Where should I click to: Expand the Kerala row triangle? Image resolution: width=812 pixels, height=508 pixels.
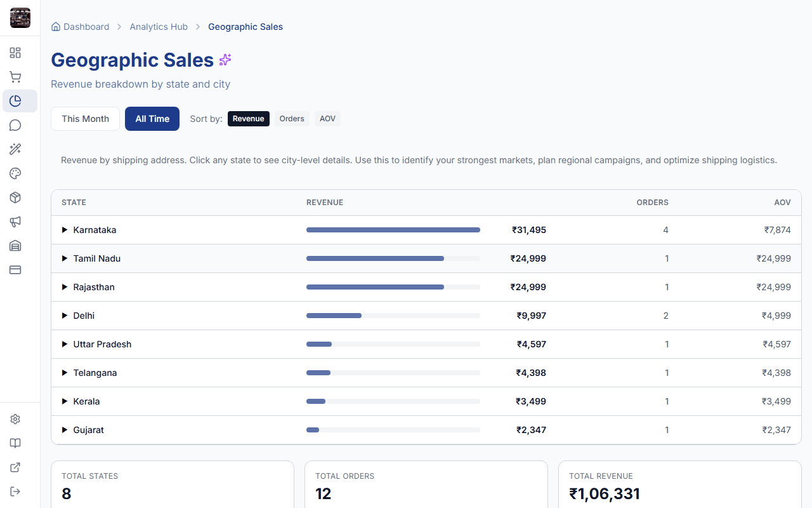(65, 401)
